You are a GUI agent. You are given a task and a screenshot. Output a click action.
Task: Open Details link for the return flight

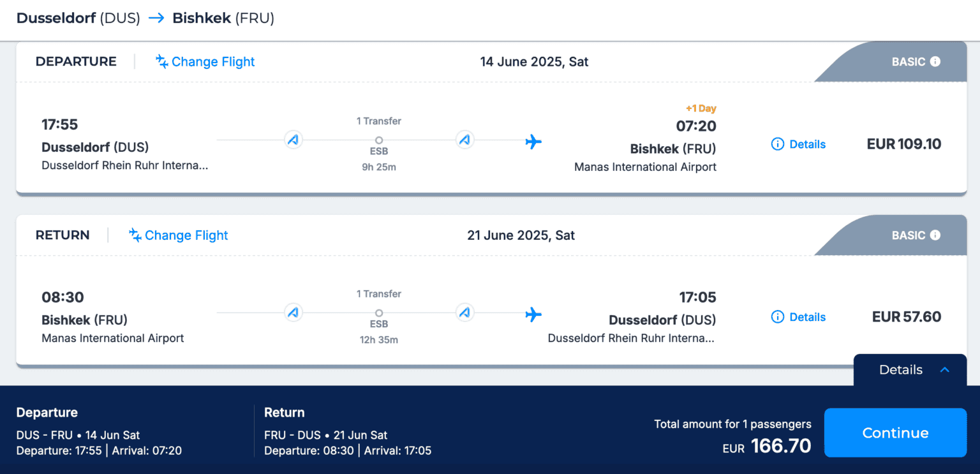pyautogui.click(x=807, y=317)
